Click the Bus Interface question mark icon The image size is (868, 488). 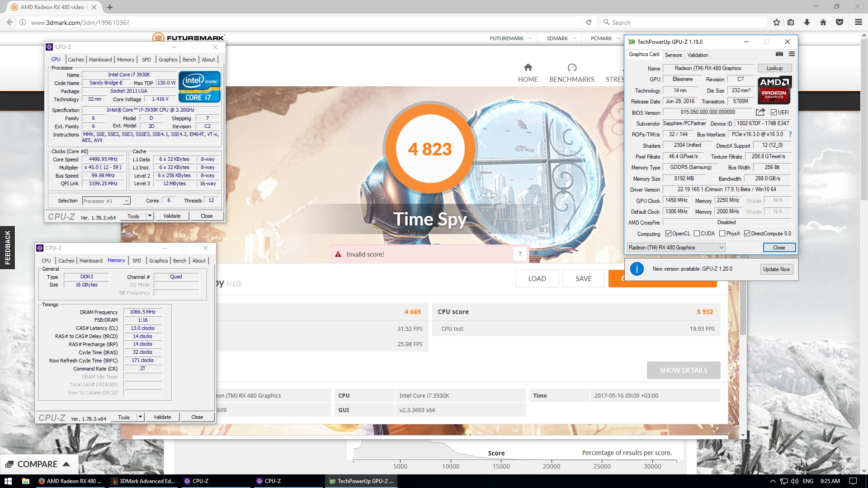tap(790, 134)
